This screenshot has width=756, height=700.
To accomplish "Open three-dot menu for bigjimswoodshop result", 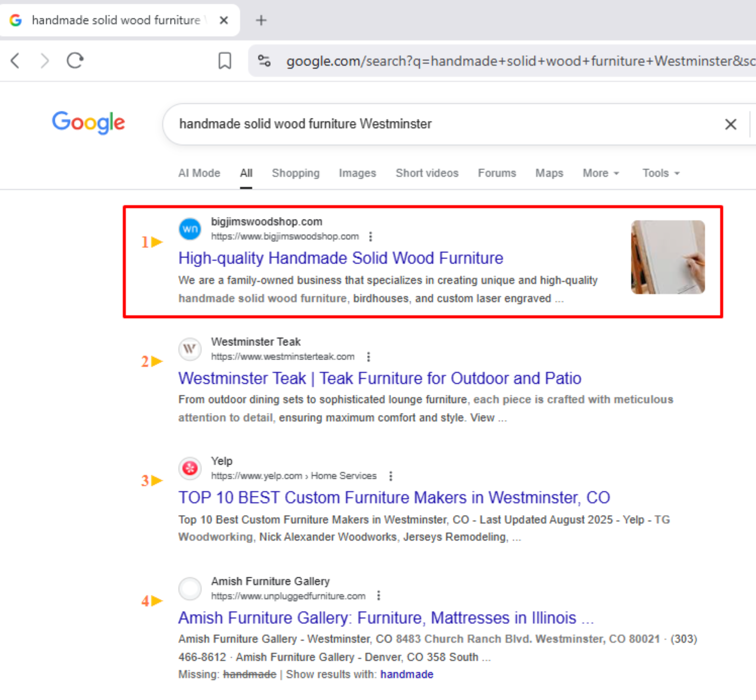I will tap(371, 237).
